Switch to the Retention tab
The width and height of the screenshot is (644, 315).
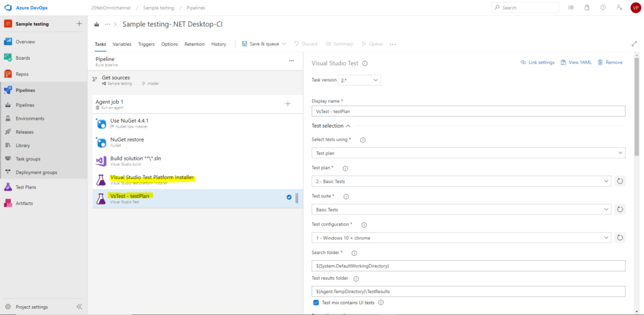point(195,44)
